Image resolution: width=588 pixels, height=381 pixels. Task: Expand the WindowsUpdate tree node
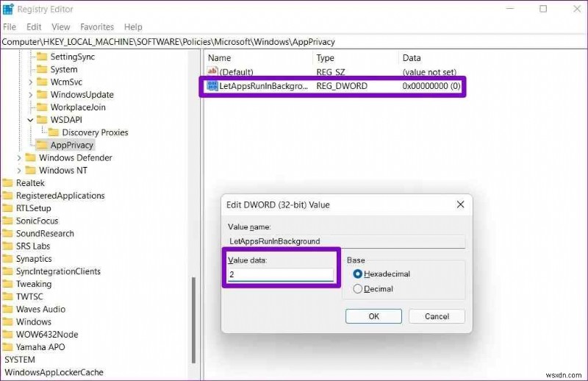tap(30, 95)
